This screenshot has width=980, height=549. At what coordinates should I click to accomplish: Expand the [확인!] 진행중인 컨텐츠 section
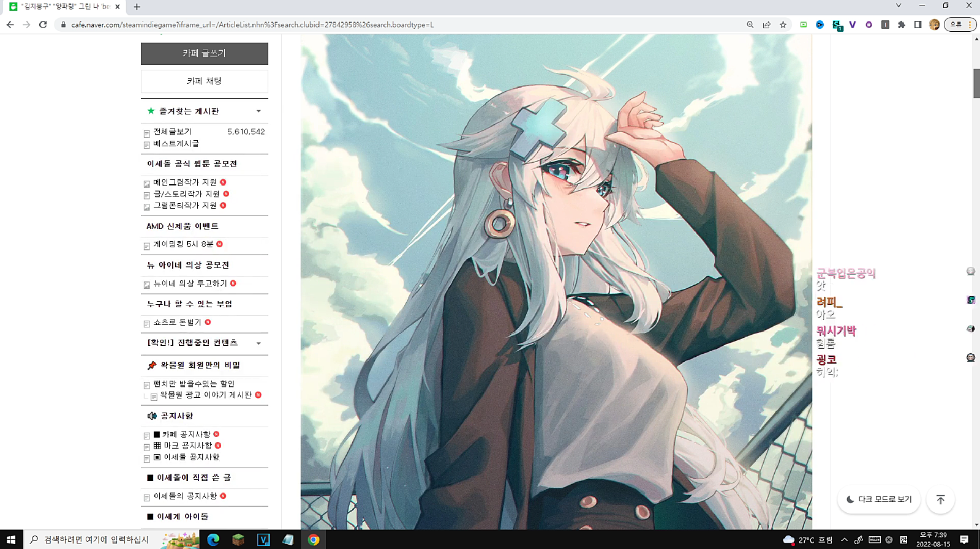pos(258,343)
